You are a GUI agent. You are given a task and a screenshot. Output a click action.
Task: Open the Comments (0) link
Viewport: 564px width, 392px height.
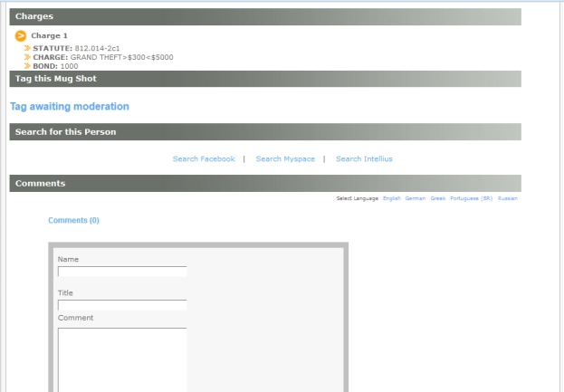[73, 220]
